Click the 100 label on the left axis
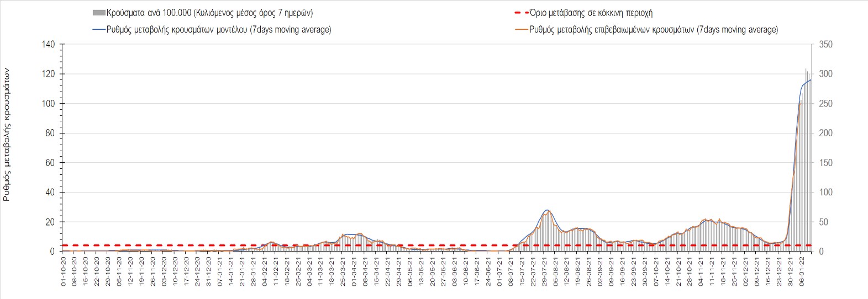 click(49, 104)
